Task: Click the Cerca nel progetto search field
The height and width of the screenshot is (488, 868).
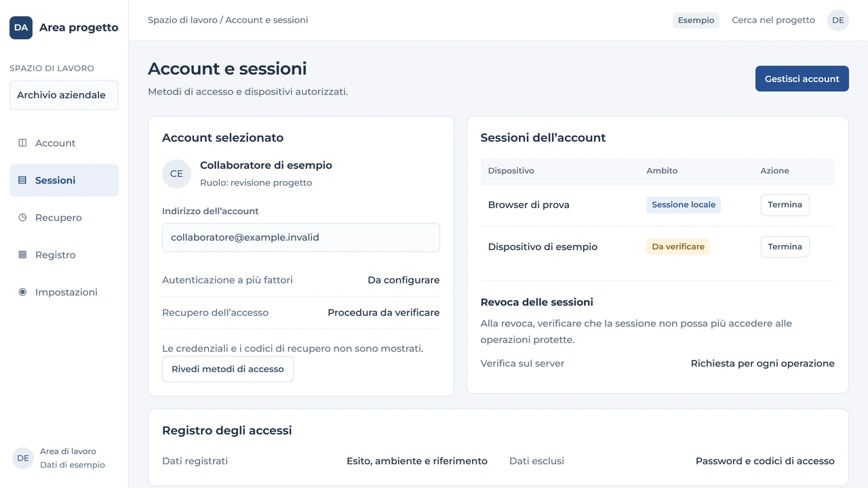Action: (x=773, y=20)
